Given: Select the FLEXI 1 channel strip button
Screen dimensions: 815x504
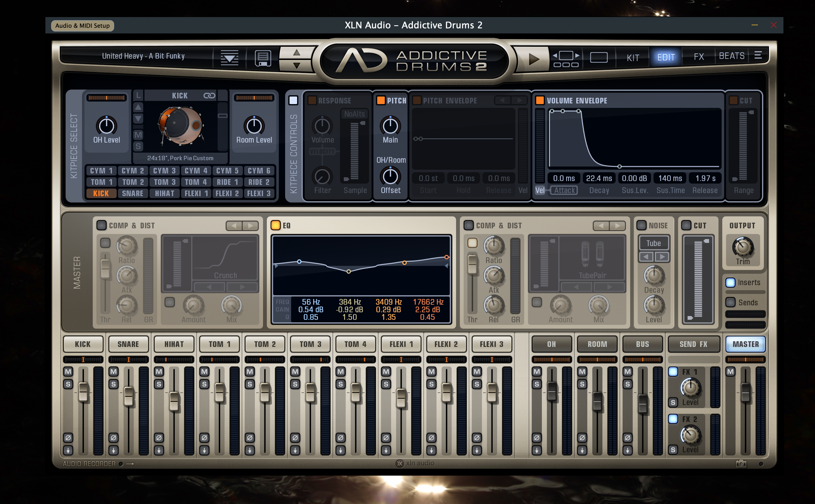Looking at the screenshot, I should coord(401,344).
